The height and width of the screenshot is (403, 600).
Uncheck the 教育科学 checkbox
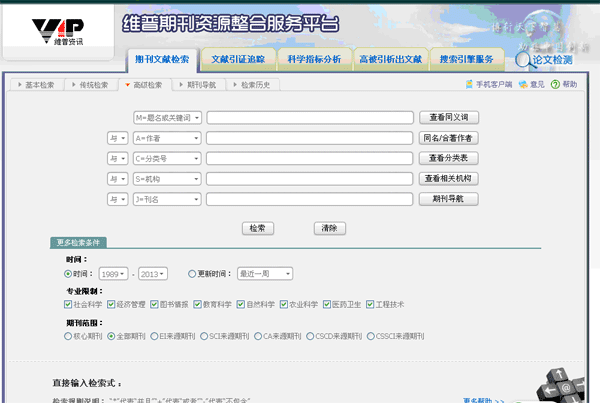coord(197,305)
